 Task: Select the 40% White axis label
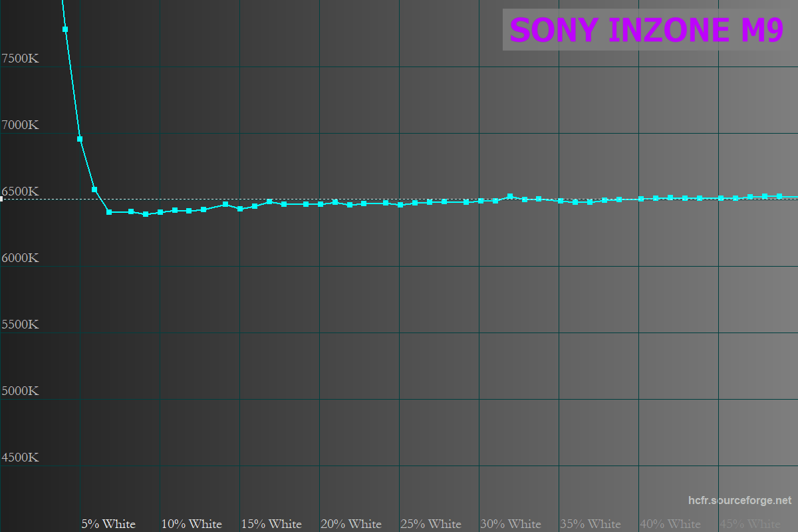pyautogui.click(x=670, y=524)
